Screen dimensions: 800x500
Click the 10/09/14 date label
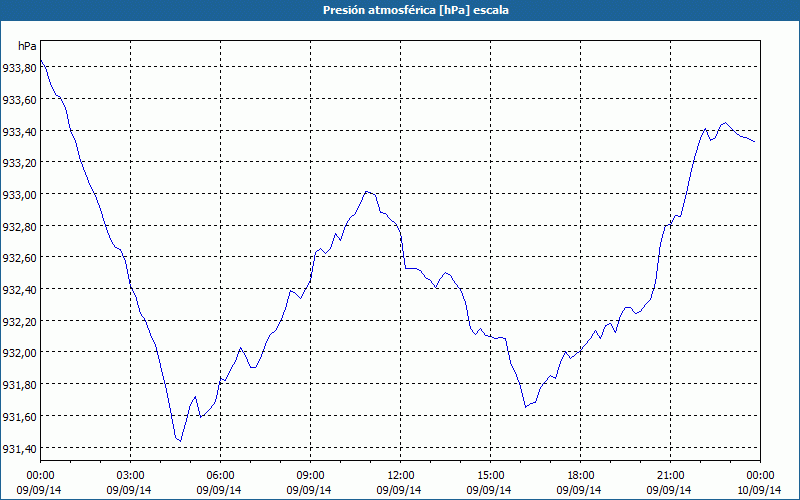click(x=760, y=490)
